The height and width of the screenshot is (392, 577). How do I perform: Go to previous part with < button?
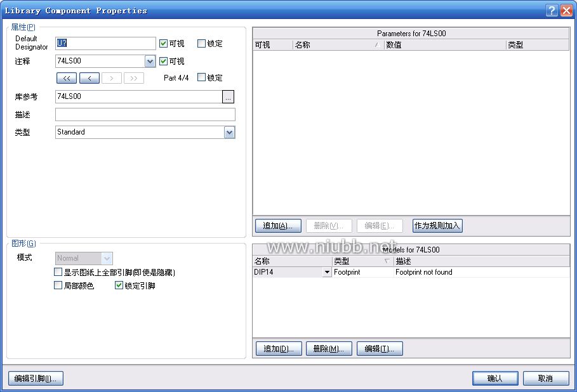click(x=90, y=78)
